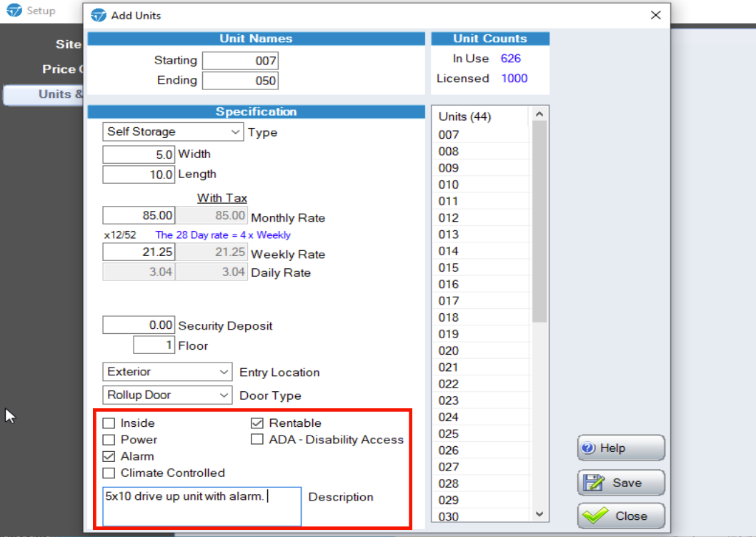Image resolution: width=756 pixels, height=537 pixels.
Task: Click the Monthly Rate input field
Action: pos(139,215)
